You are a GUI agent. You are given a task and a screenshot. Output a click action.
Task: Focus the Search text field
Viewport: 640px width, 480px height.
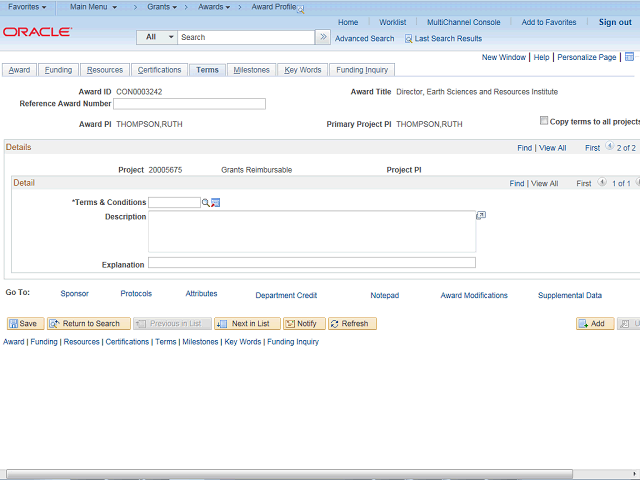[x=246, y=37]
